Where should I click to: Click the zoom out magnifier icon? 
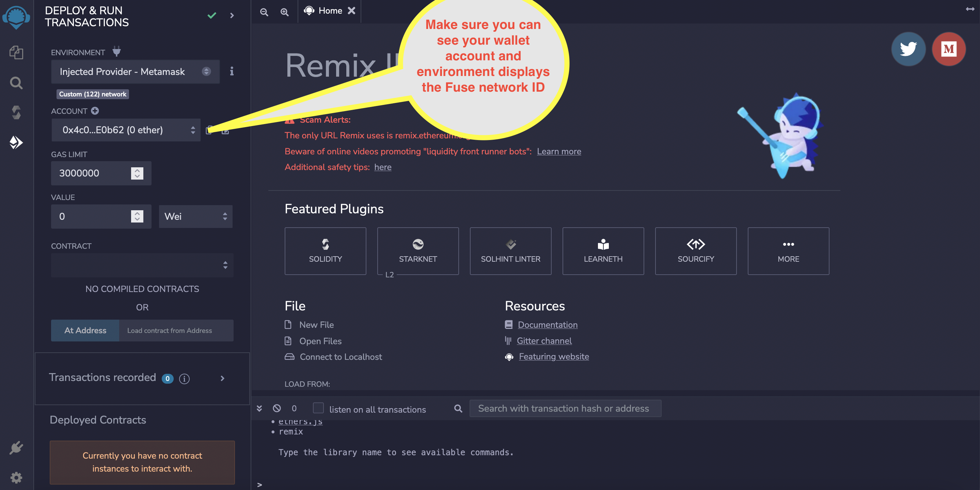pyautogui.click(x=264, y=12)
